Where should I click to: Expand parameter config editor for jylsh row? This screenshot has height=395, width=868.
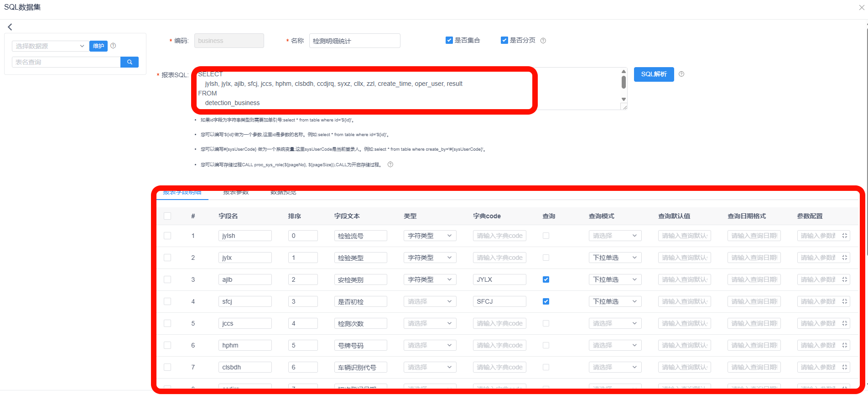point(844,236)
